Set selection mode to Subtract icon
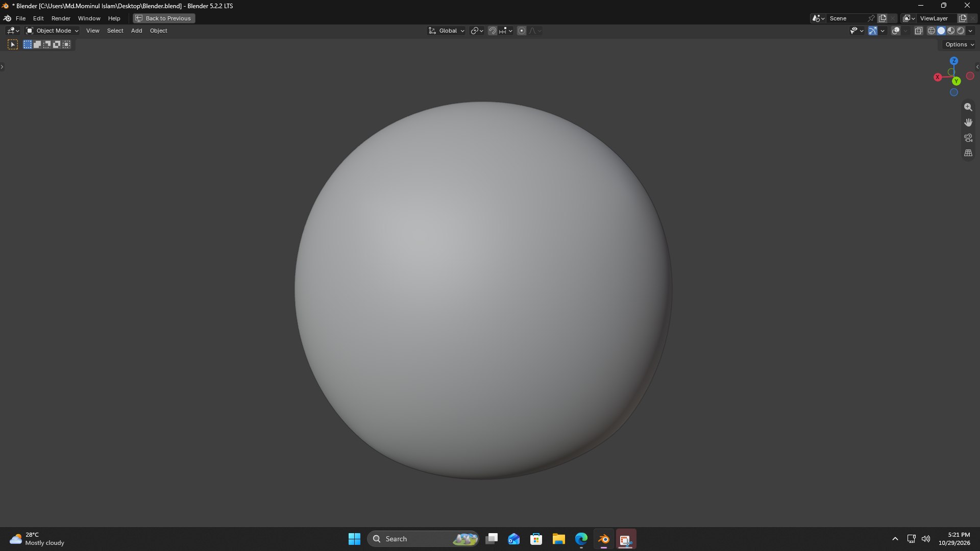Viewport: 980px width, 551px height. pos(47,45)
